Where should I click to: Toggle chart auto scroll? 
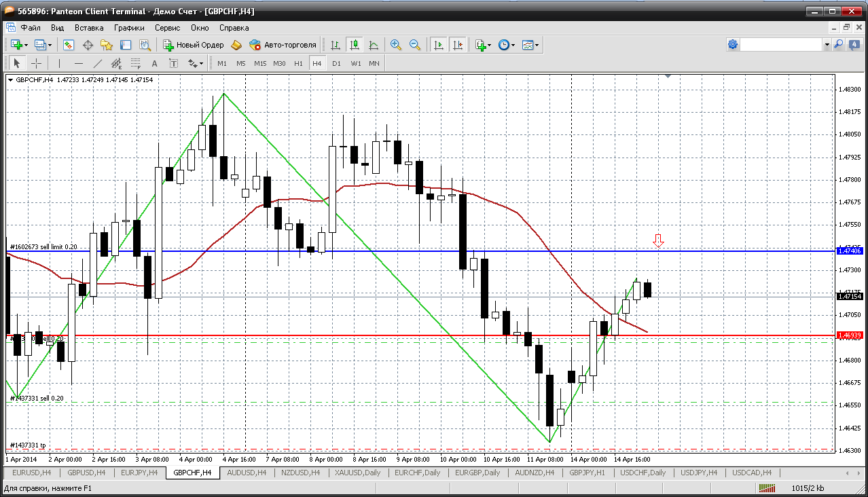[x=439, y=45]
